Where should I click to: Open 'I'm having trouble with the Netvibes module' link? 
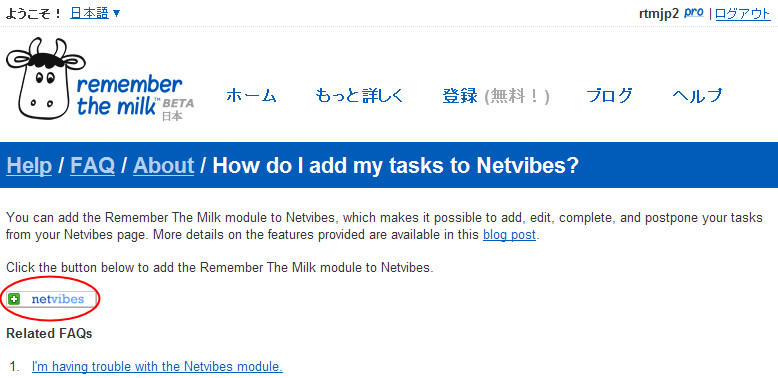157,367
